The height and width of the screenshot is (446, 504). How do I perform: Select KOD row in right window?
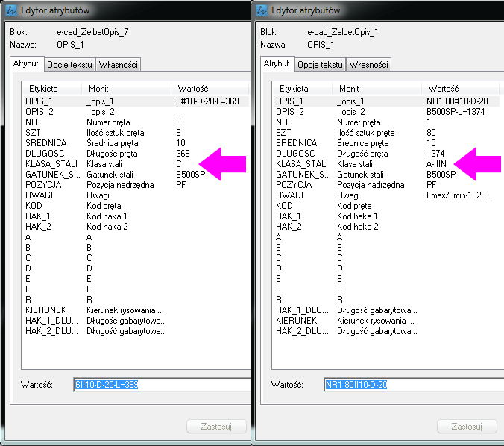click(x=387, y=206)
